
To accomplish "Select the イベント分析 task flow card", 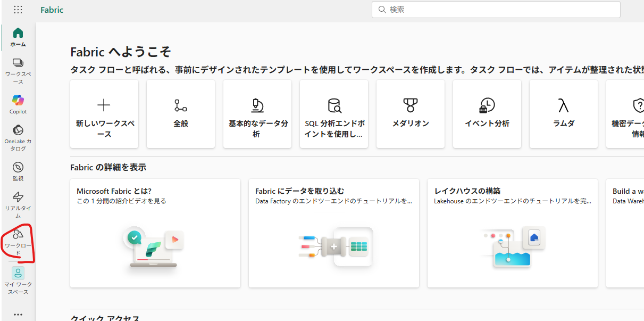I will pos(487,114).
